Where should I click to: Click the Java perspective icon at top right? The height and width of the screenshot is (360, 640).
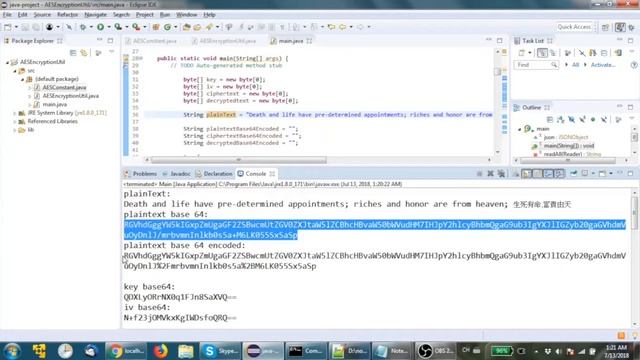tap(620, 27)
